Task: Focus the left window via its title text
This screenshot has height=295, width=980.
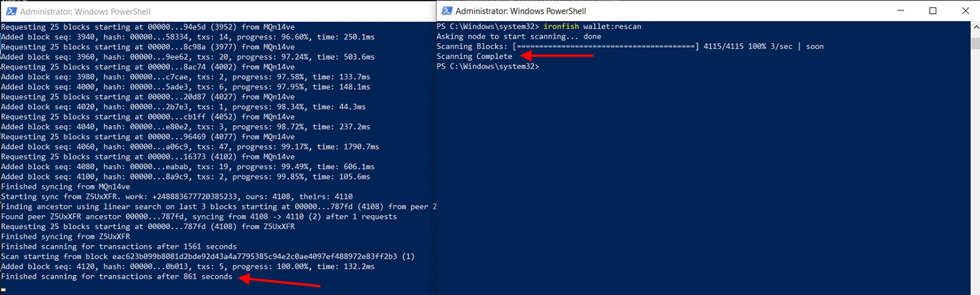Action: 85,11
